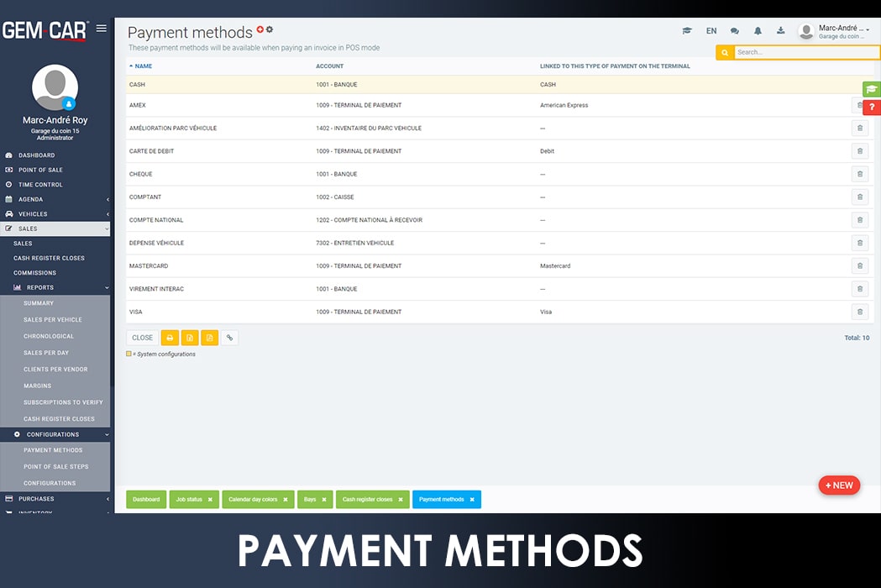
Task: Click the CLOSE button below table
Action: 143,338
